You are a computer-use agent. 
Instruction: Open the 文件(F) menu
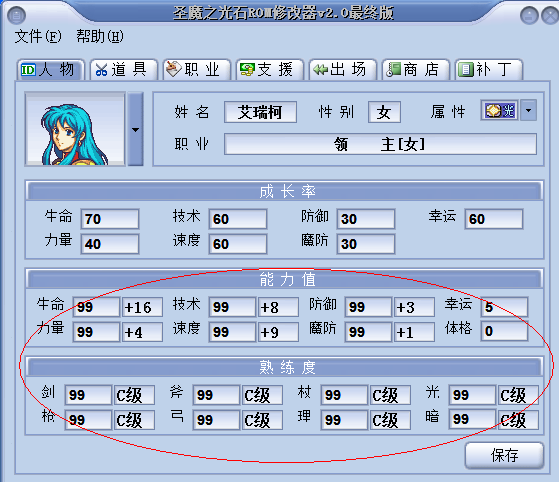[38, 37]
